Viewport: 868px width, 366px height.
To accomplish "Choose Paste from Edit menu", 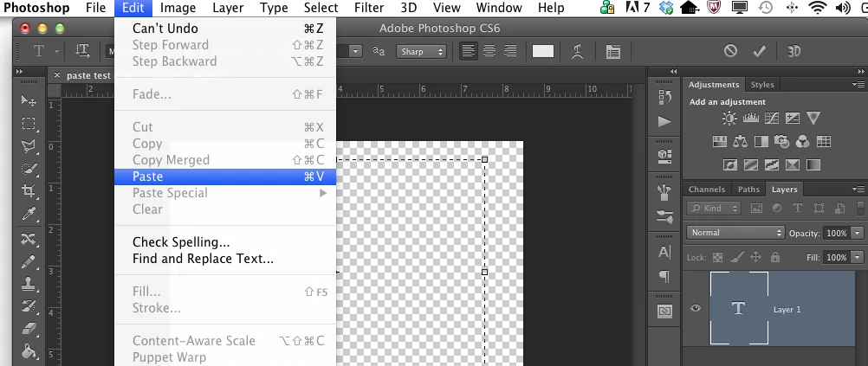I will tap(225, 177).
